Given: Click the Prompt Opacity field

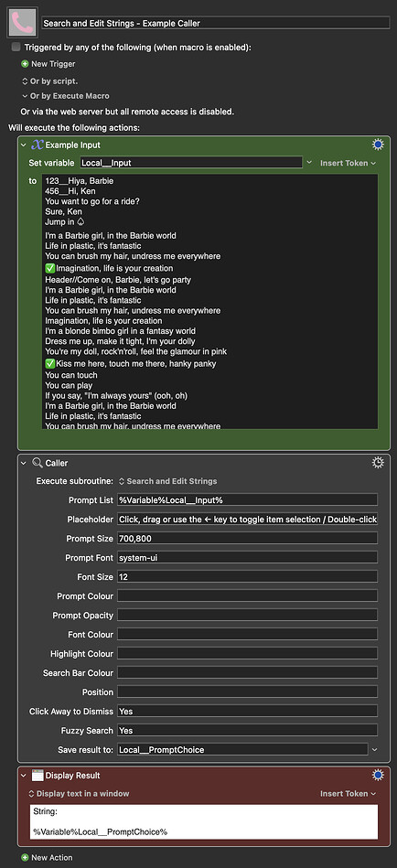Looking at the screenshot, I should pyautogui.click(x=248, y=615).
